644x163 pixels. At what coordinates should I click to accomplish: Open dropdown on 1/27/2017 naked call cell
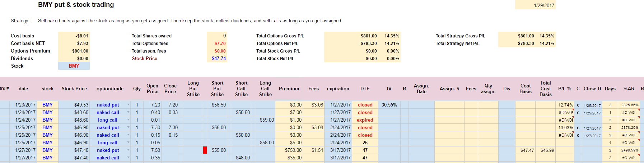128,158
